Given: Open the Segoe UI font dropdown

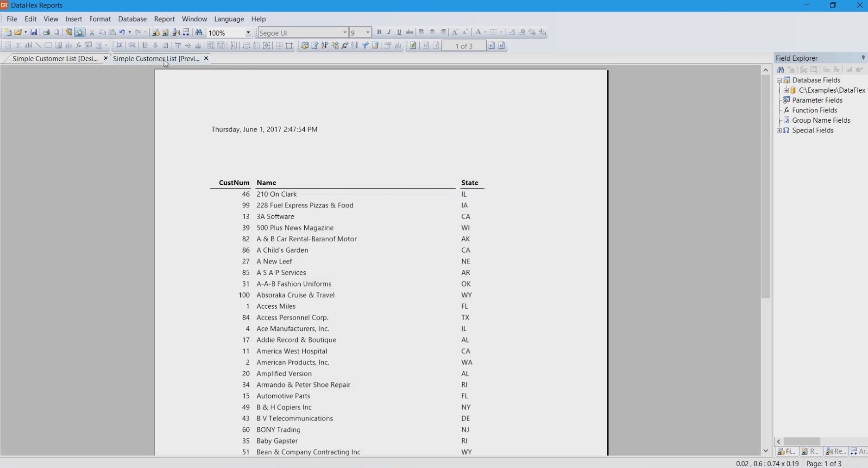Looking at the screenshot, I should coord(345,33).
